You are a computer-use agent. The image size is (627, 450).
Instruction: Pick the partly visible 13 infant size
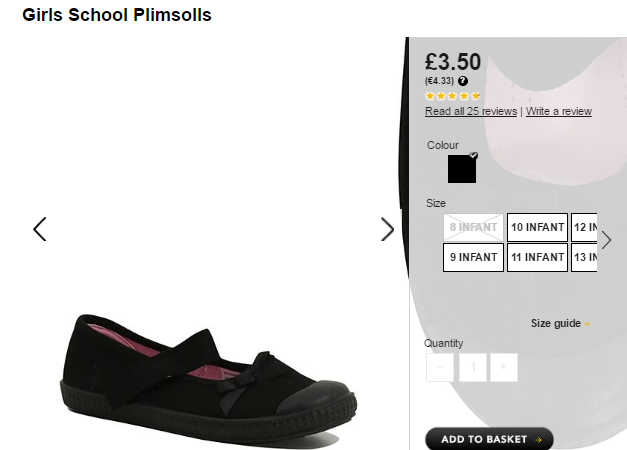tap(584, 257)
